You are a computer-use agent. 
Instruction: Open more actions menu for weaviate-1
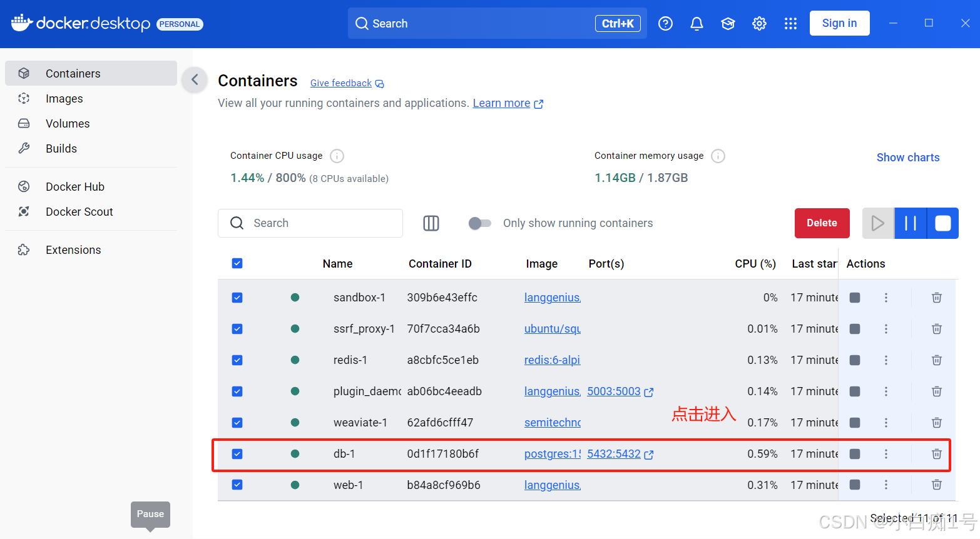(x=886, y=423)
